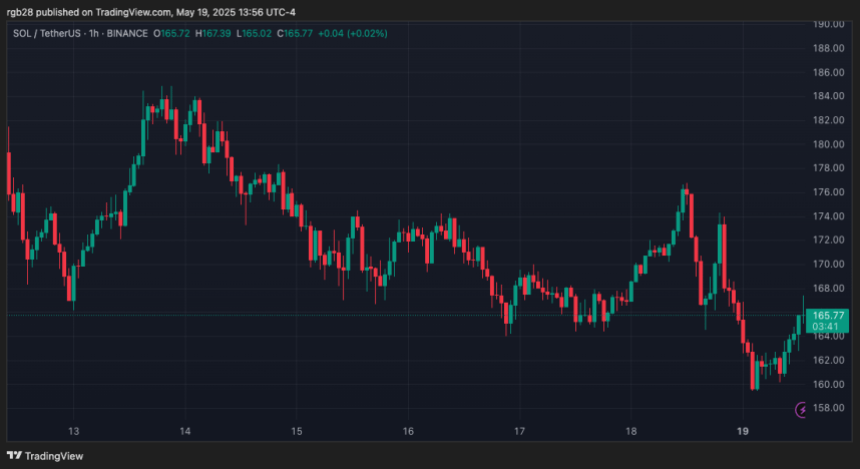The height and width of the screenshot is (469, 860).
Task: Click the 158.00 price scale label
Action: point(828,408)
